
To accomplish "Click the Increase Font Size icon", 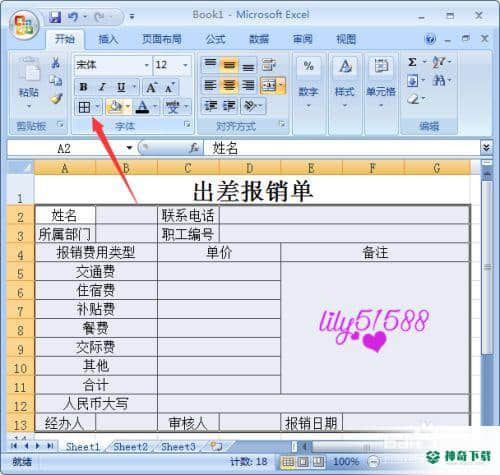I will [x=152, y=87].
